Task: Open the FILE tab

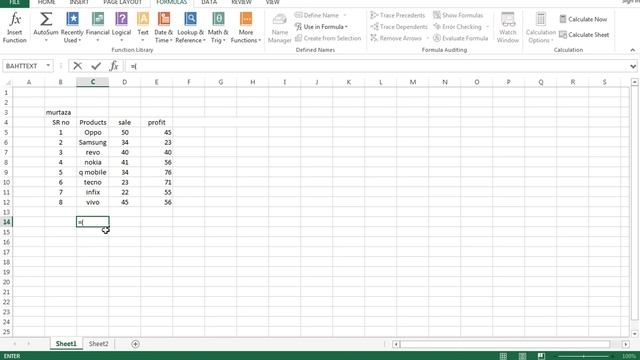Action: (14, 3)
